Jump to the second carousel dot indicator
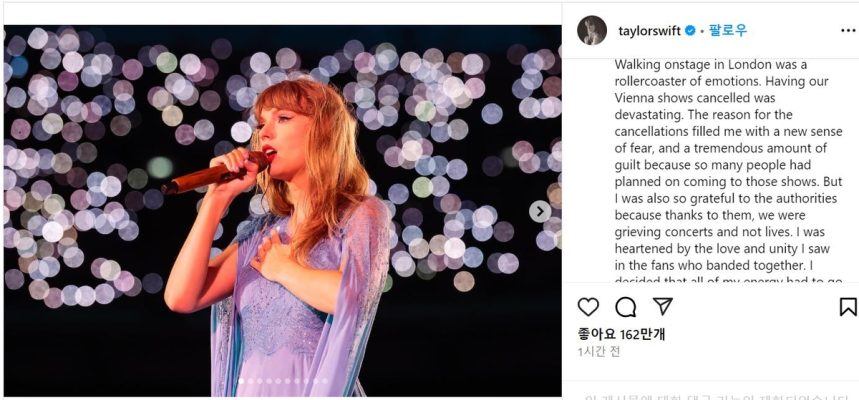 pyautogui.click(x=249, y=381)
